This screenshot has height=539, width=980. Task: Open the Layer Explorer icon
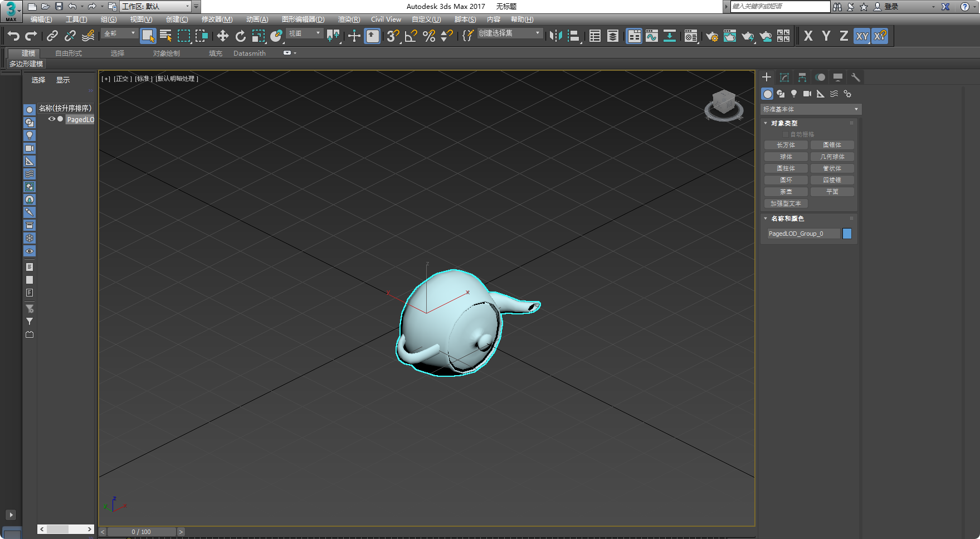[613, 36]
